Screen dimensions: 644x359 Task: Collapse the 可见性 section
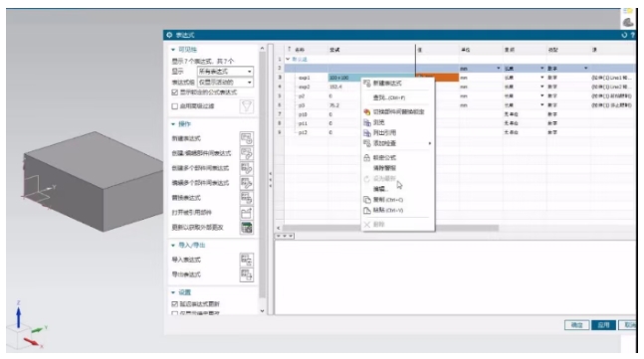coord(173,50)
